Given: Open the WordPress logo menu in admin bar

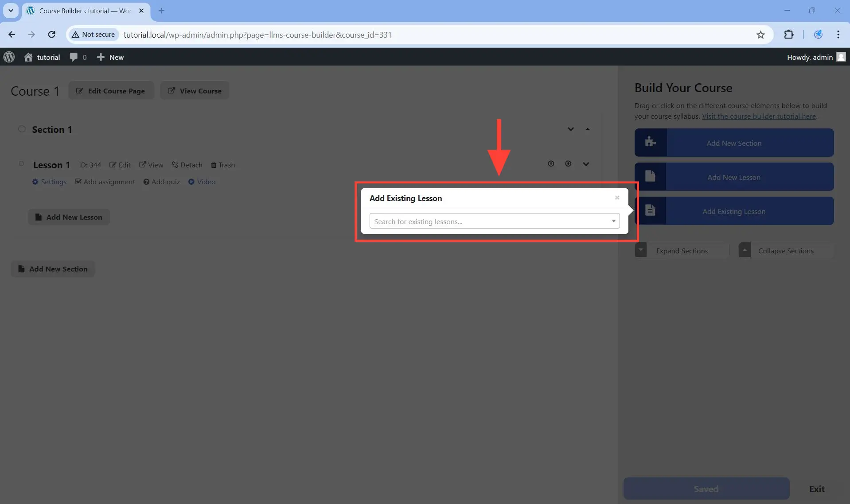Looking at the screenshot, I should tap(9, 57).
